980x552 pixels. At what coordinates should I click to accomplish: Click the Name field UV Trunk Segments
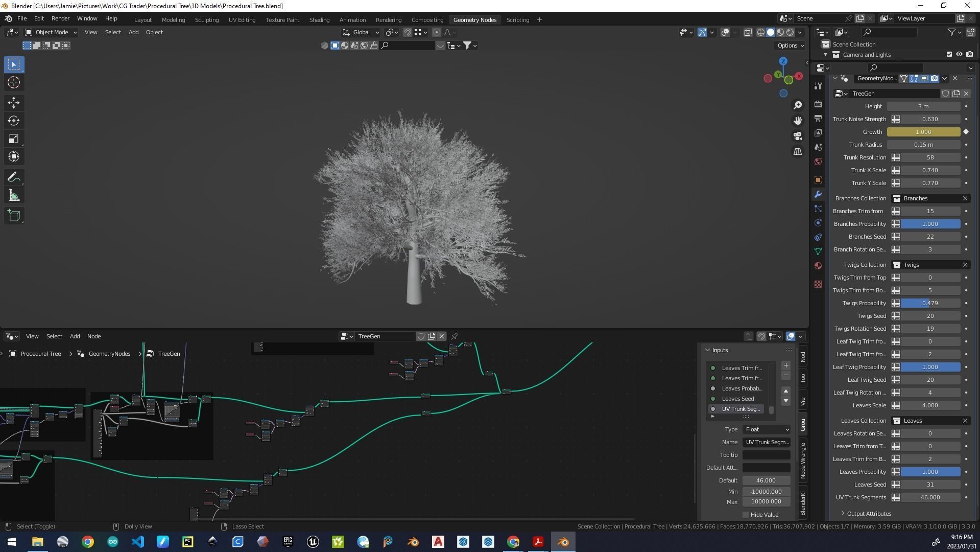[x=767, y=442]
